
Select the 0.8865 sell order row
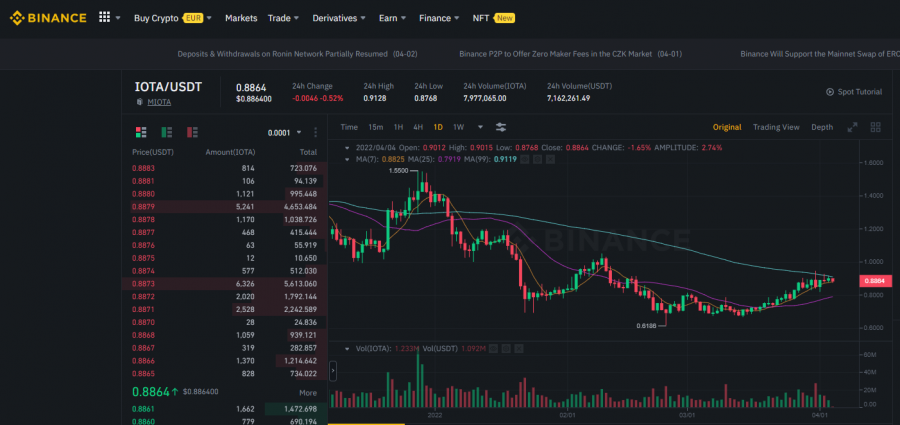click(x=224, y=373)
